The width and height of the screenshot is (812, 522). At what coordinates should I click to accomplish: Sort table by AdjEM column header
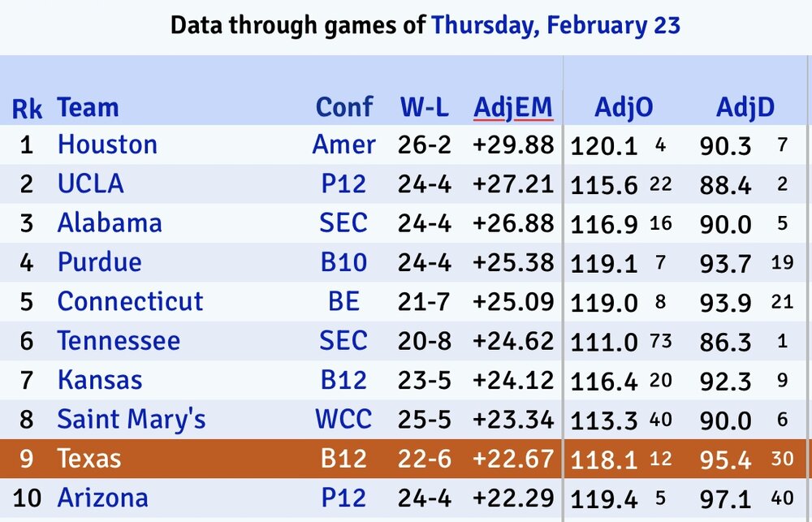point(513,107)
